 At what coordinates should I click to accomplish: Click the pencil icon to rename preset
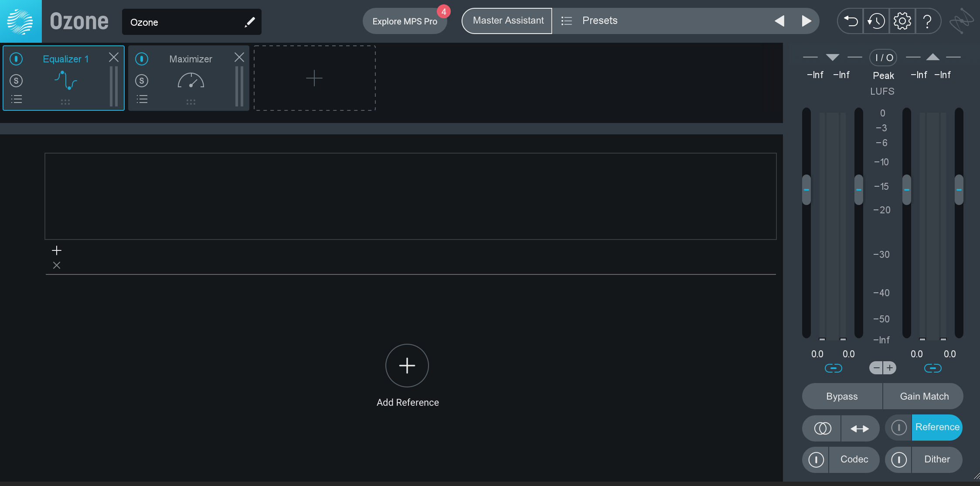click(x=249, y=22)
